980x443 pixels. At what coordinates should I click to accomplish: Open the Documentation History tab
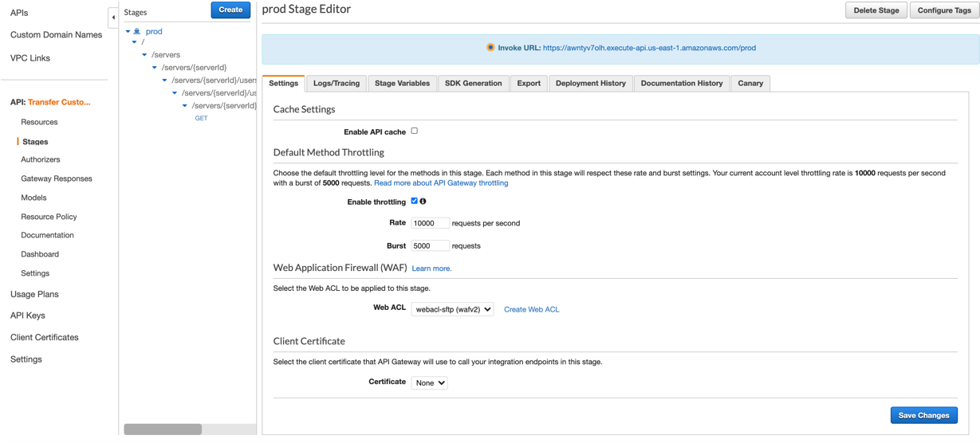point(682,83)
